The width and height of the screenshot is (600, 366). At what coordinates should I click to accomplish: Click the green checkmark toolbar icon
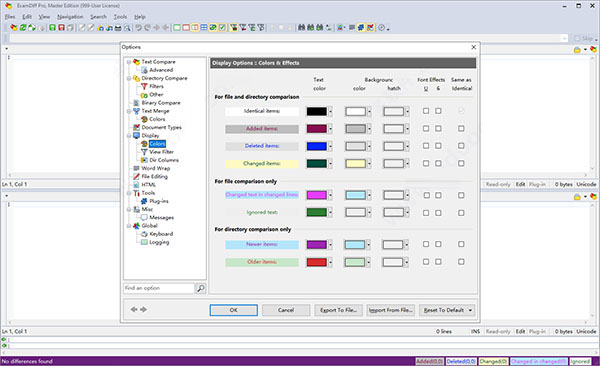(222, 28)
